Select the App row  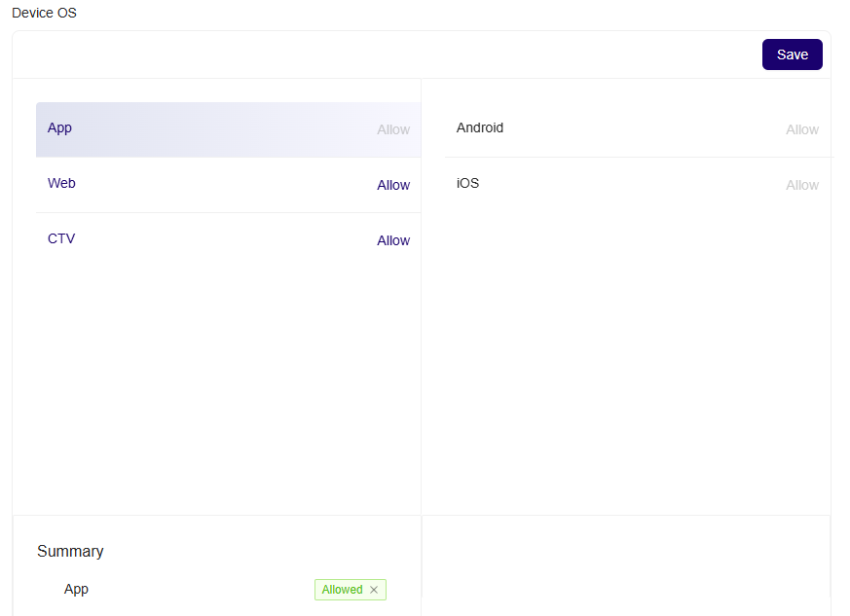point(228,129)
